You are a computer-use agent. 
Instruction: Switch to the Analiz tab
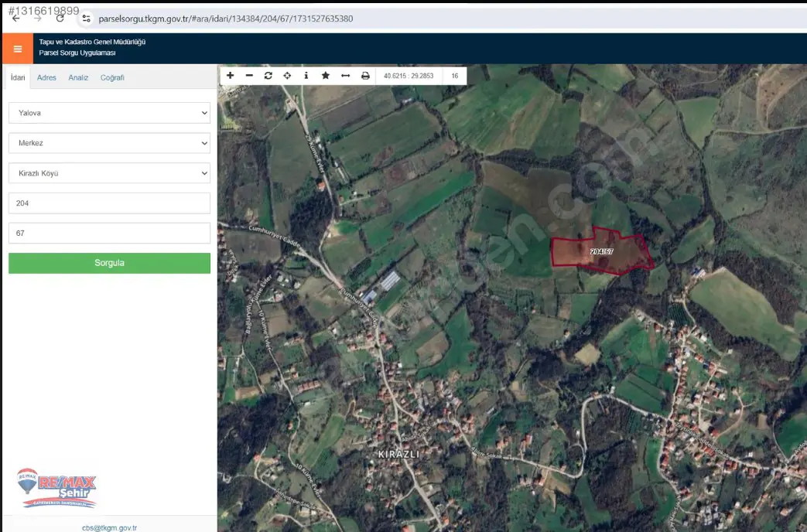(x=78, y=77)
